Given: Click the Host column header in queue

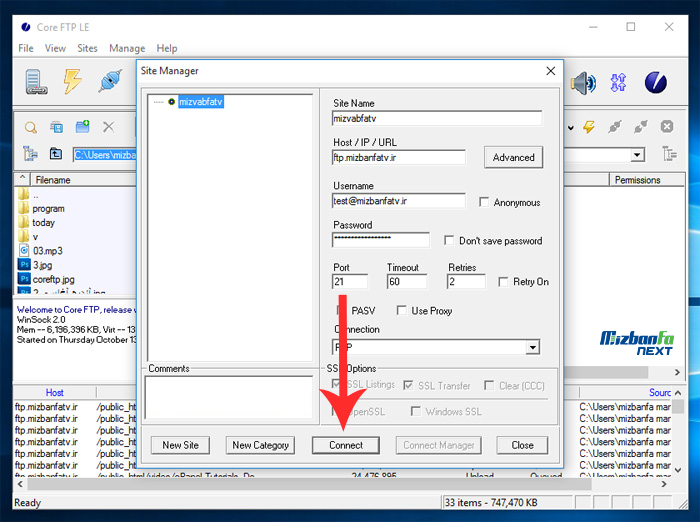Looking at the screenshot, I should tap(55, 393).
